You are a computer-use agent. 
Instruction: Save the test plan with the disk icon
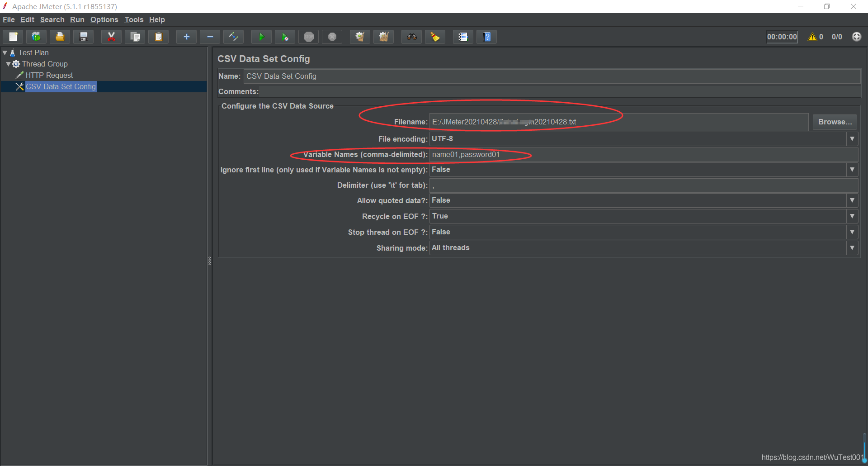pos(83,37)
